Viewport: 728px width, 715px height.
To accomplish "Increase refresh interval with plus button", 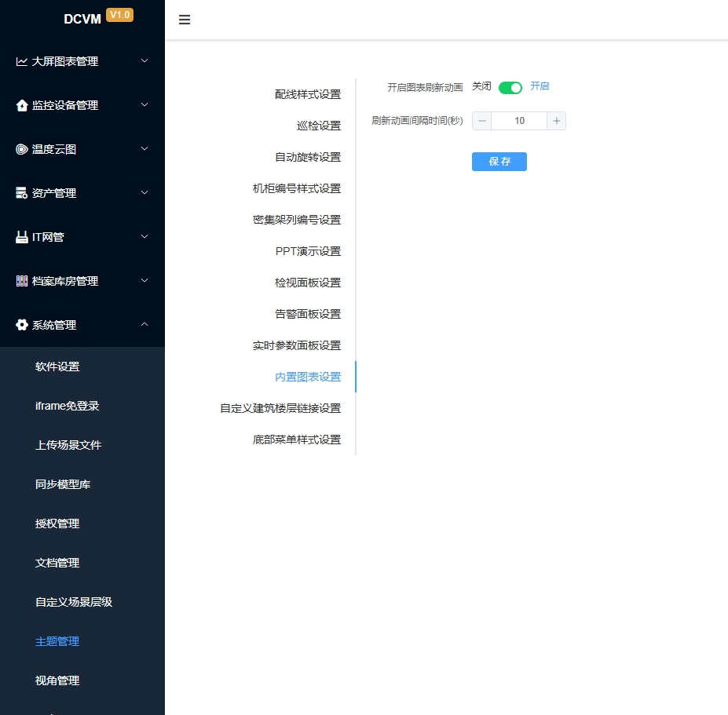I will click(556, 121).
